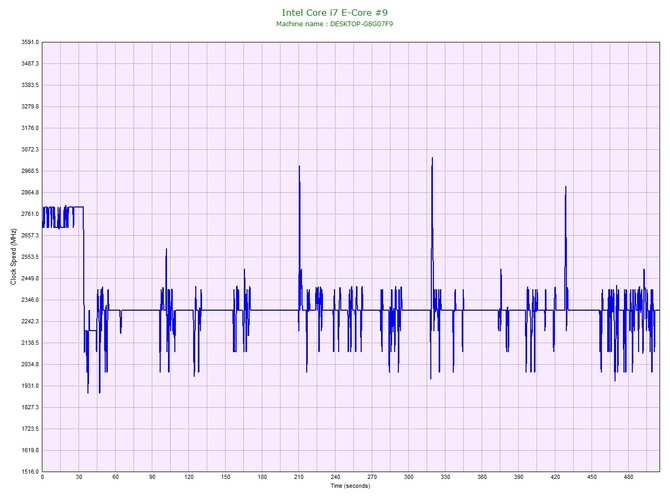The image size is (670, 503).
Task: Select y-axis value 1827.3
Action: [x=30, y=407]
